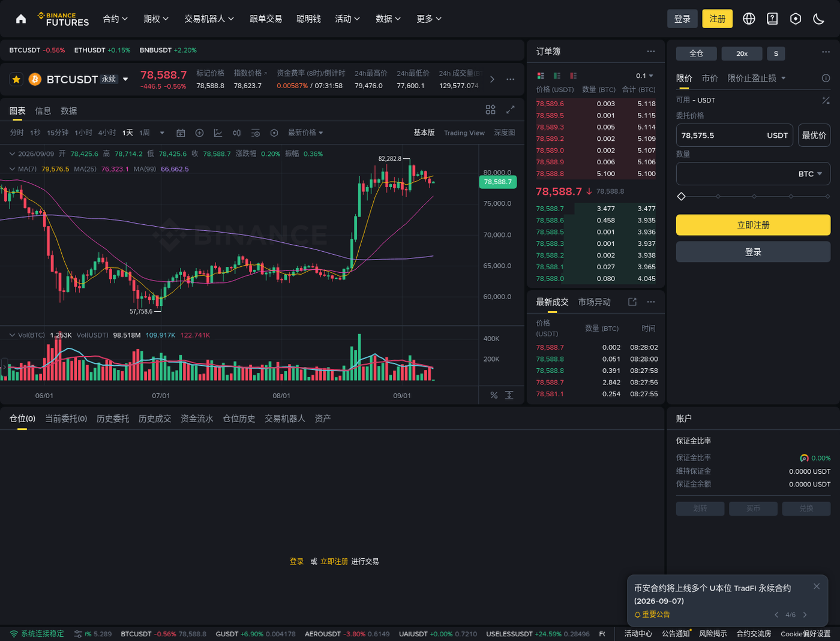The image size is (840, 641).
Task: Expand the chart to fullscreen
Action: coord(511,110)
